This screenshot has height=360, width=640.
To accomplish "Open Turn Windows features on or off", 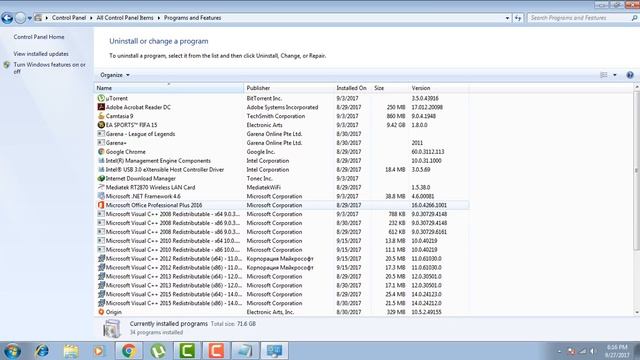I will click(50, 68).
